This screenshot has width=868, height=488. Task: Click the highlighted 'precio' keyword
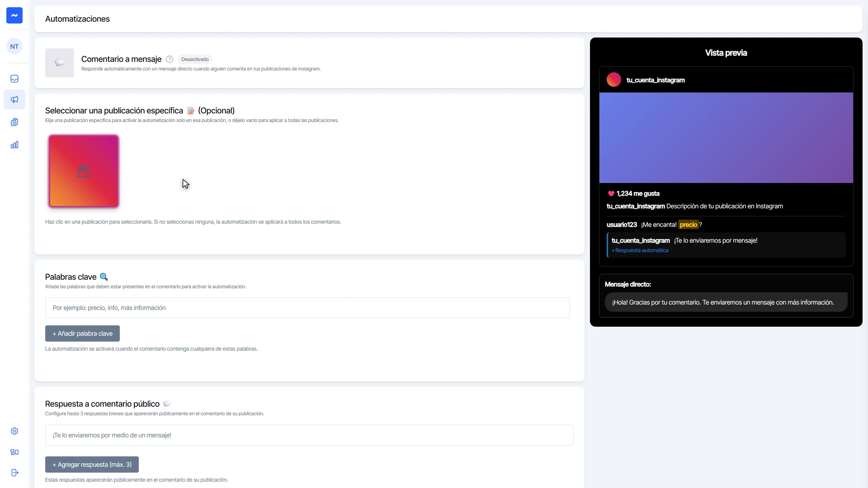pos(689,225)
